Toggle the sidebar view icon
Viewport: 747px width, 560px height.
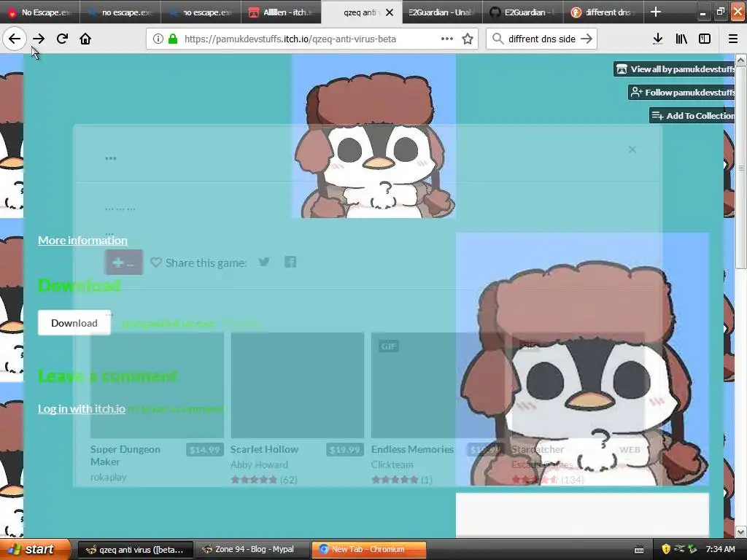point(705,39)
